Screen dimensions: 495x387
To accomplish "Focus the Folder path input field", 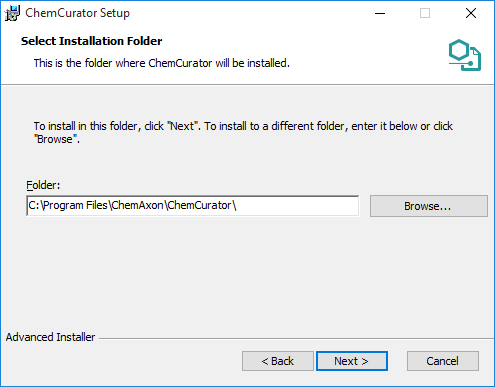I will click(x=193, y=206).
